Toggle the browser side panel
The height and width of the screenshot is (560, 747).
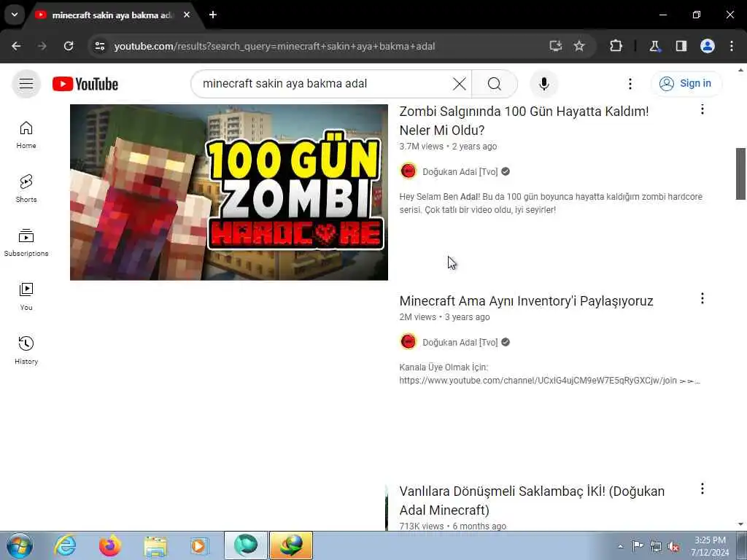[x=681, y=46]
